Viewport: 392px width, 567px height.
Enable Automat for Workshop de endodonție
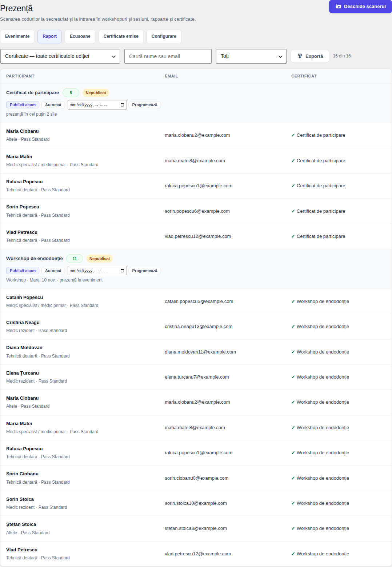pos(53,271)
